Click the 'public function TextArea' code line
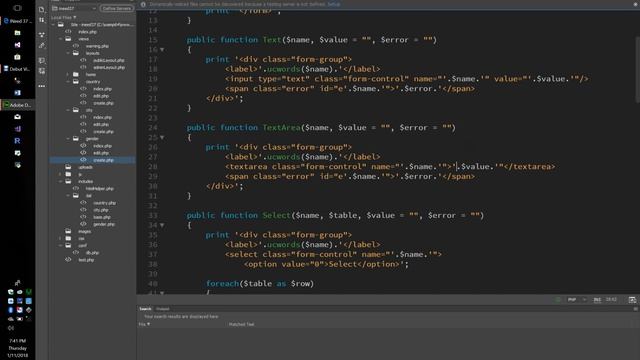640x360 pixels. click(x=321, y=128)
